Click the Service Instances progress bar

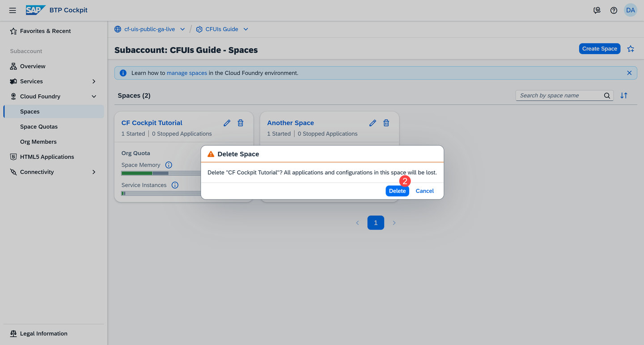point(161,194)
